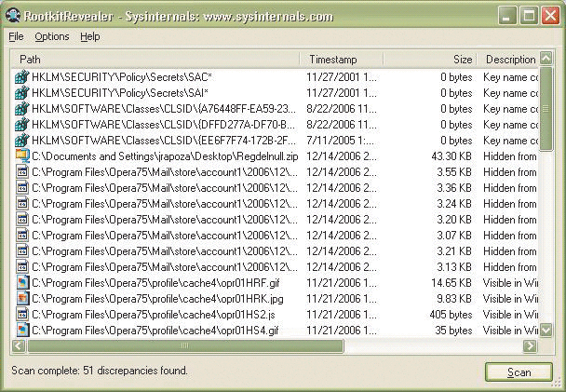Sort list by Timestamp column header
Screen dimensions: 566x392
tap(342, 60)
